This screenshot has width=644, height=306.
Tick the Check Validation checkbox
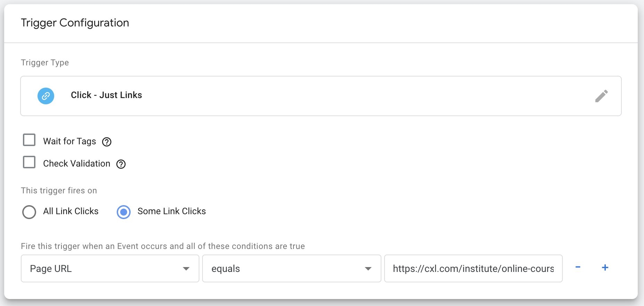29,162
